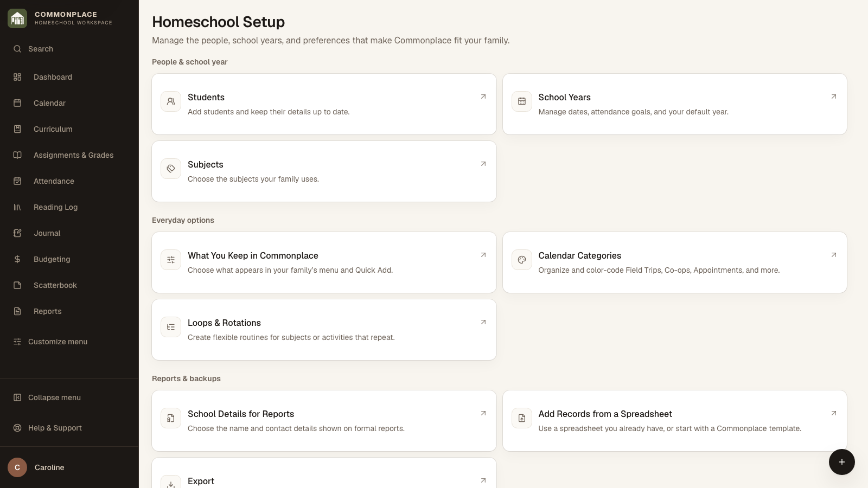Click the Commonplace schoolhouse logo
The height and width of the screenshot is (488, 868).
[17, 18]
